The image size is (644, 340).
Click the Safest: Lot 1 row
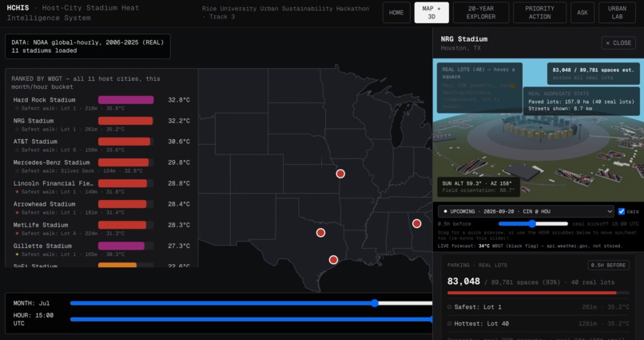point(538,307)
